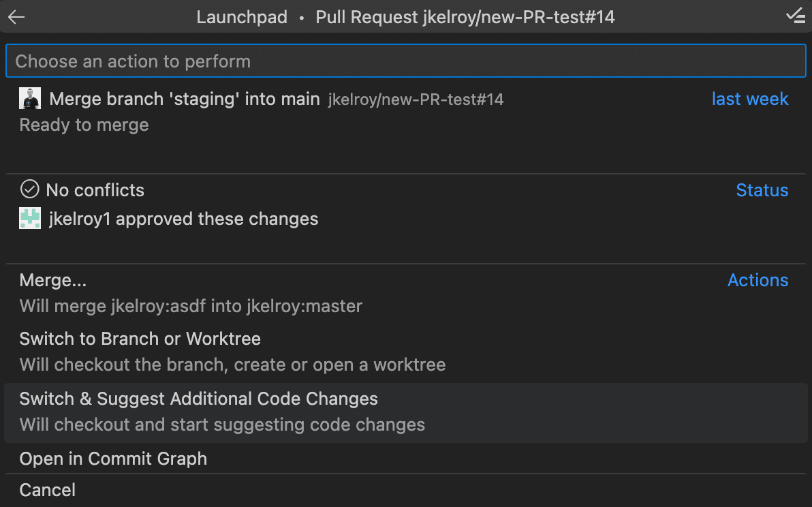Select the Merge branch 'staging' into main item
Screen dimensions: 812x507
point(406,112)
